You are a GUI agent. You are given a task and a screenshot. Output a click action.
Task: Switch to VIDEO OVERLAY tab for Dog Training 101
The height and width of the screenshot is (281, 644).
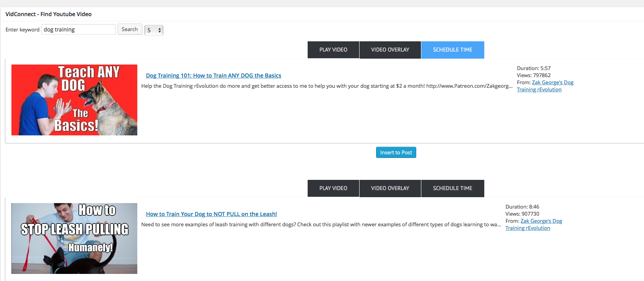click(x=390, y=50)
